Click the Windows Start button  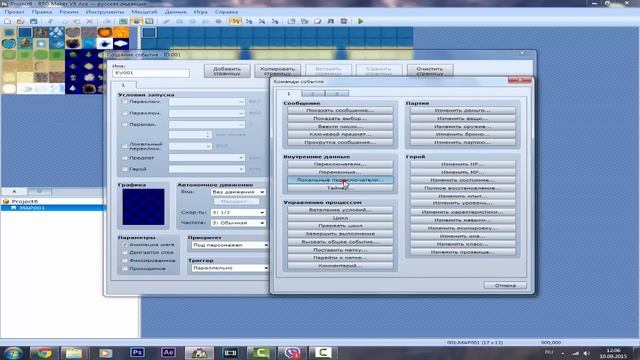click(13, 353)
